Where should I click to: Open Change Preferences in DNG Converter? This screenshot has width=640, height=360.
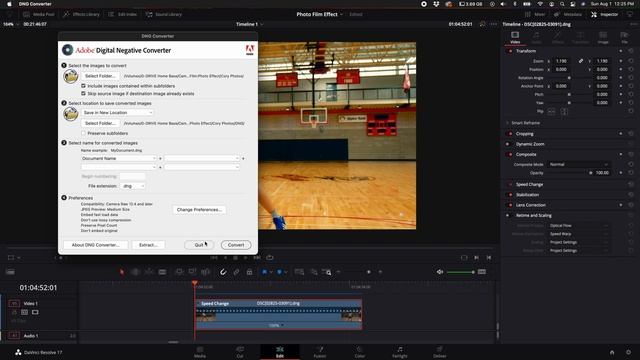199,209
